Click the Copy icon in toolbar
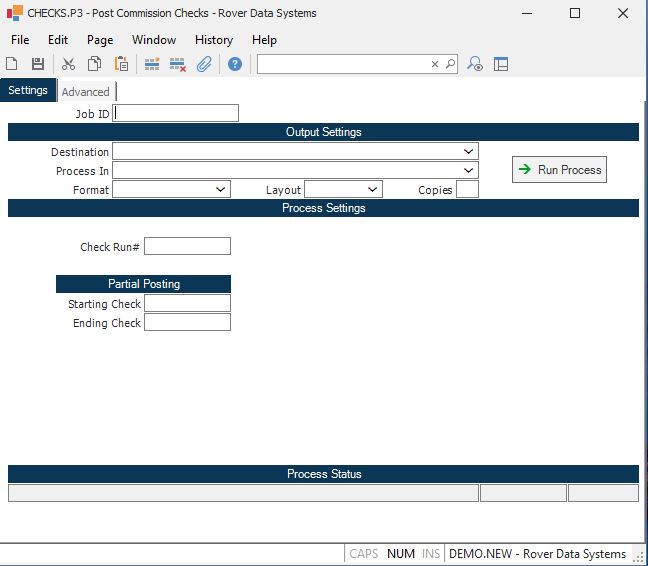 tap(94, 64)
